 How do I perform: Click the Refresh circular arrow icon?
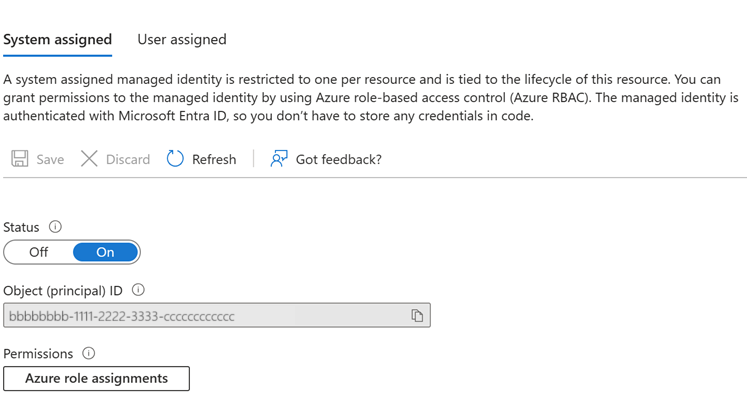pos(175,159)
